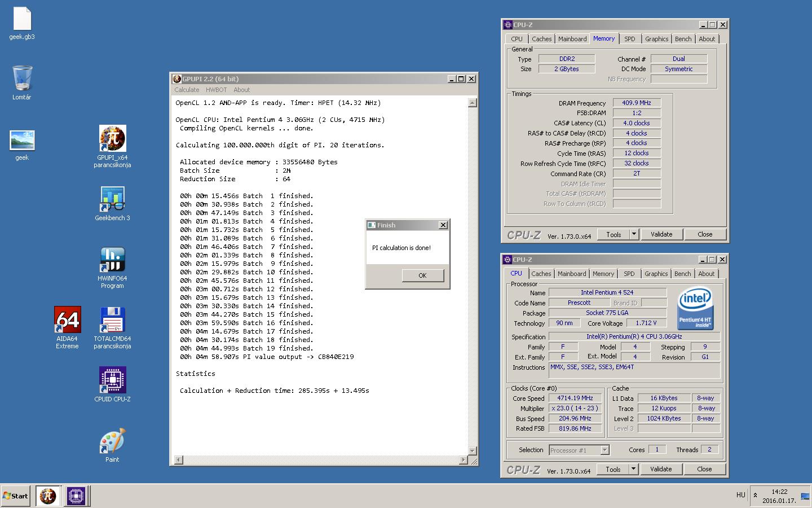Image resolution: width=812 pixels, height=508 pixels.
Task: Switch to Graphics tab in upper CPU-Z
Action: coord(657,39)
